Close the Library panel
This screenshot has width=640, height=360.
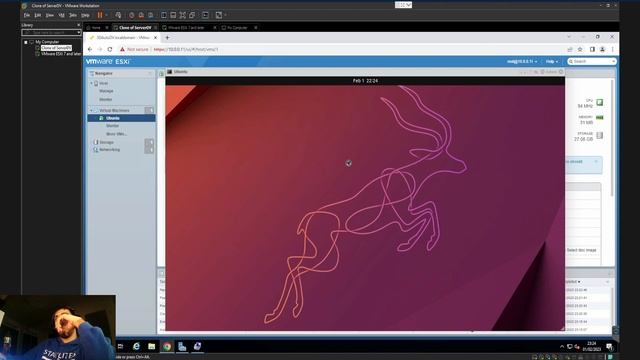(x=79, y=25)
